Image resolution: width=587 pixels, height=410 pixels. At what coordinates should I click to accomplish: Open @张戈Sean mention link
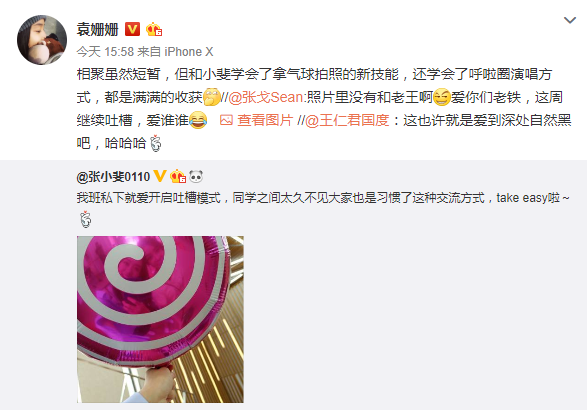click(x=265, y=97)
